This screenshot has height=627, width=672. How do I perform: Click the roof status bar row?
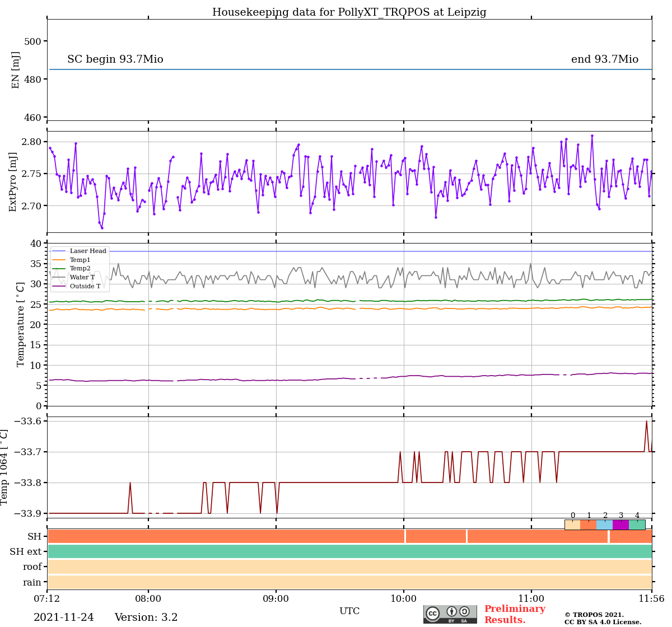(x=349, y=567)
